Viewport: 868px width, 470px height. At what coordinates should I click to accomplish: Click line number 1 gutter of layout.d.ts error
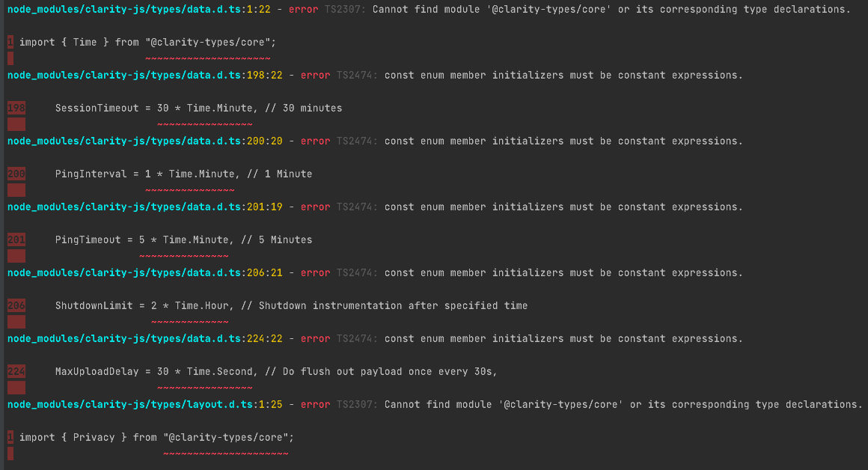click(x=9, y=437)
